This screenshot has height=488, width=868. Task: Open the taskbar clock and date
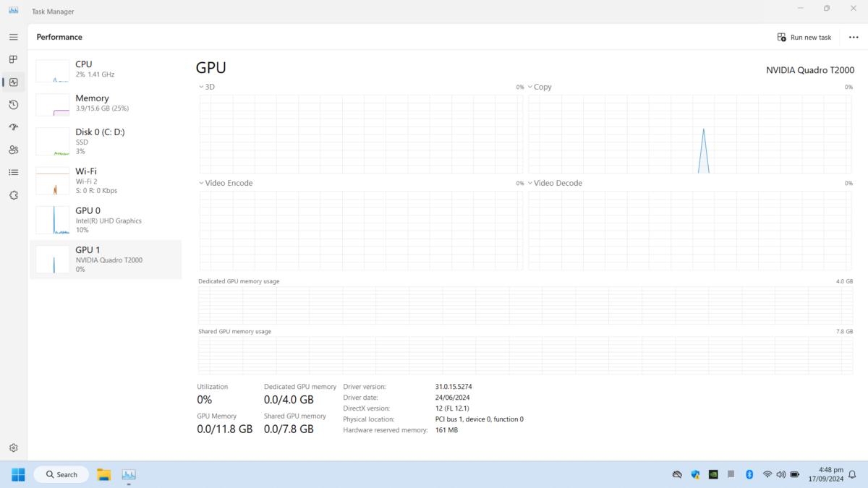pyautogui.click(x=827, y=474)
